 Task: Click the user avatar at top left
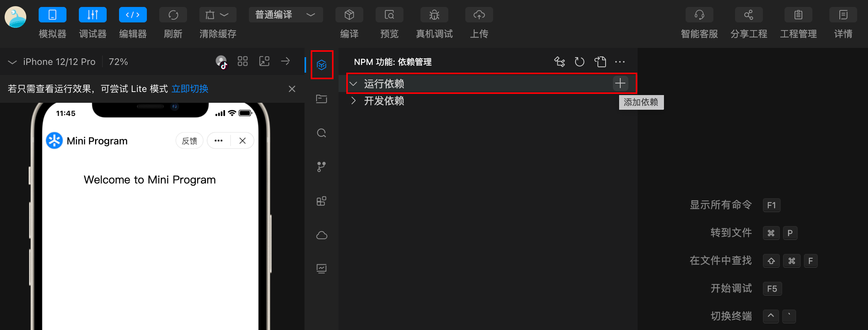tap(15, 17)
